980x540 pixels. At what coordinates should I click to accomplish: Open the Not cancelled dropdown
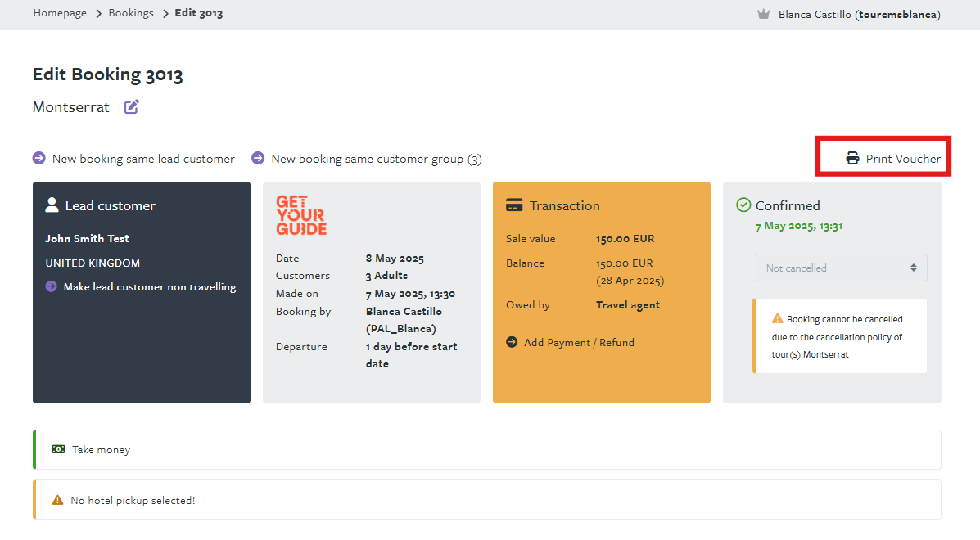coord(842,268)
